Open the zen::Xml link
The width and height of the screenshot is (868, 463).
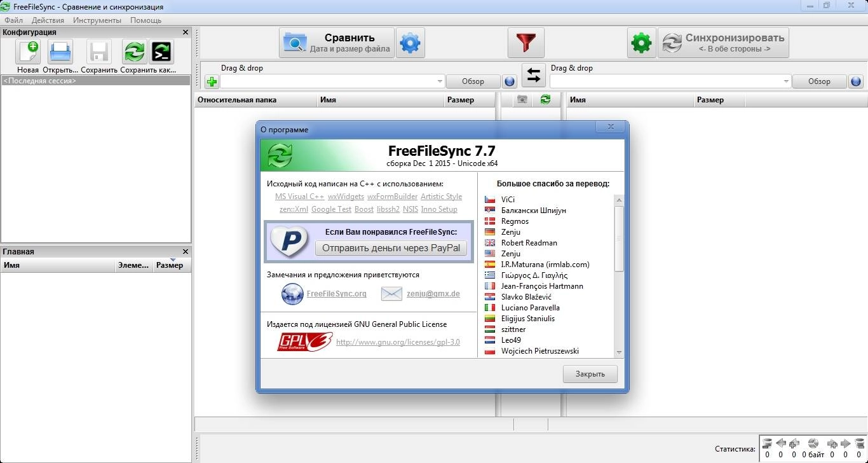coord(294,209)
